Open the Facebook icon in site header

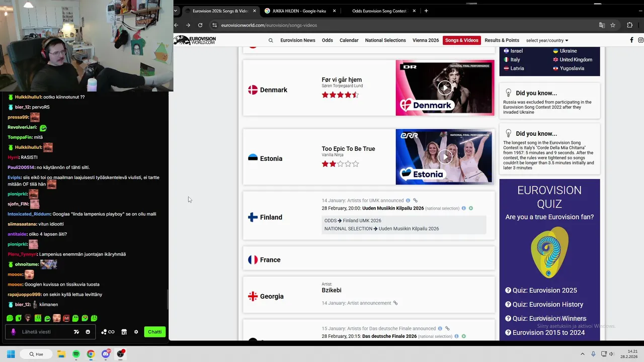click(631, 40)
